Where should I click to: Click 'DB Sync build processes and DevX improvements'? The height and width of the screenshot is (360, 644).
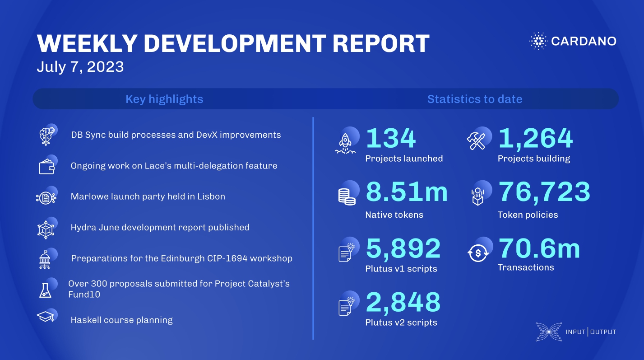(x=176, y=135)
